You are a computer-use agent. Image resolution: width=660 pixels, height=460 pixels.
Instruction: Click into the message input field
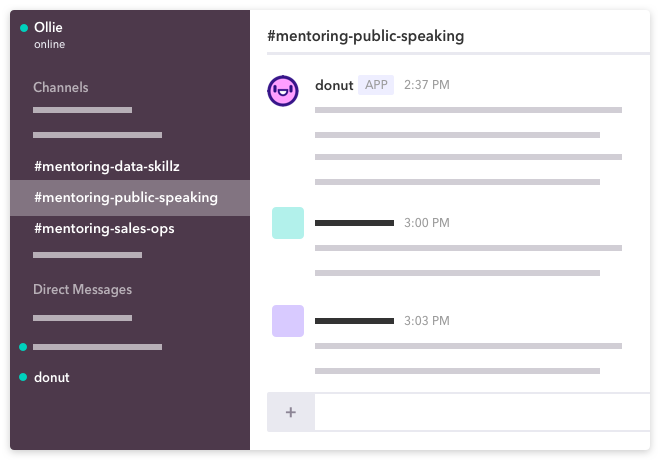tap(482, 412)
